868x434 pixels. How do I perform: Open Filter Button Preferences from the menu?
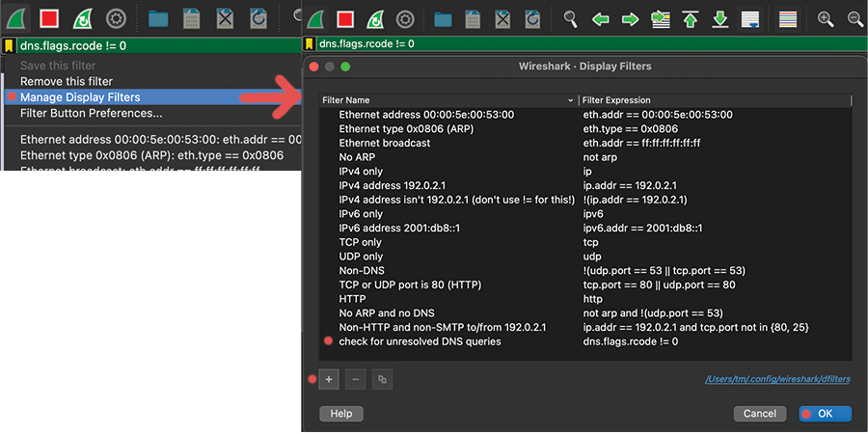(92, 113)
